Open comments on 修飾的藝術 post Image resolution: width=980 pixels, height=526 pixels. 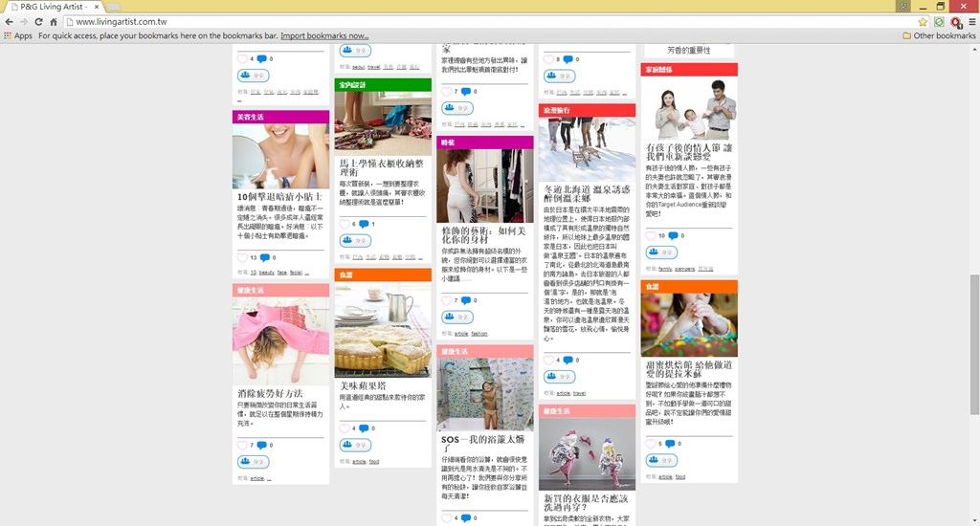click(466, 300)
